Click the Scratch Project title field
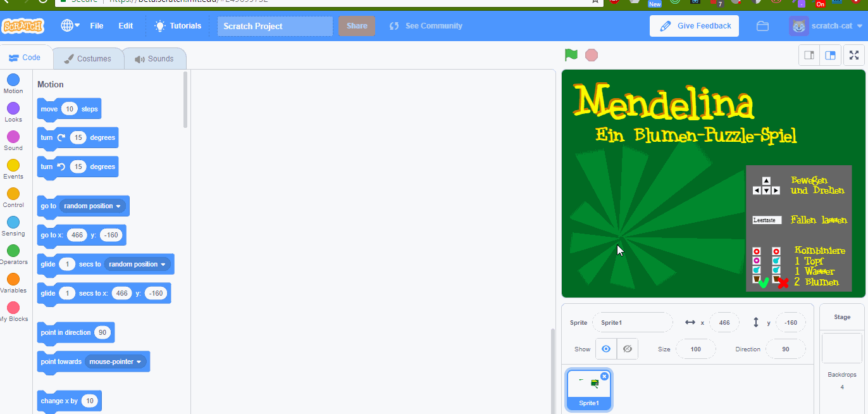 coord(275,26)
